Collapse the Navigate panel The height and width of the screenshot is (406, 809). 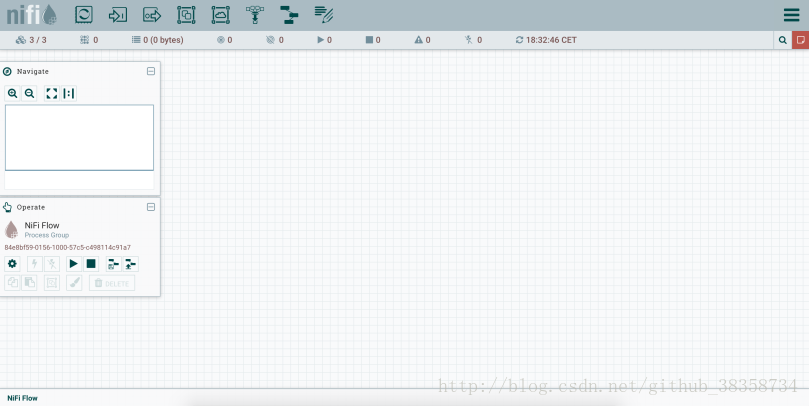point(151,71)
